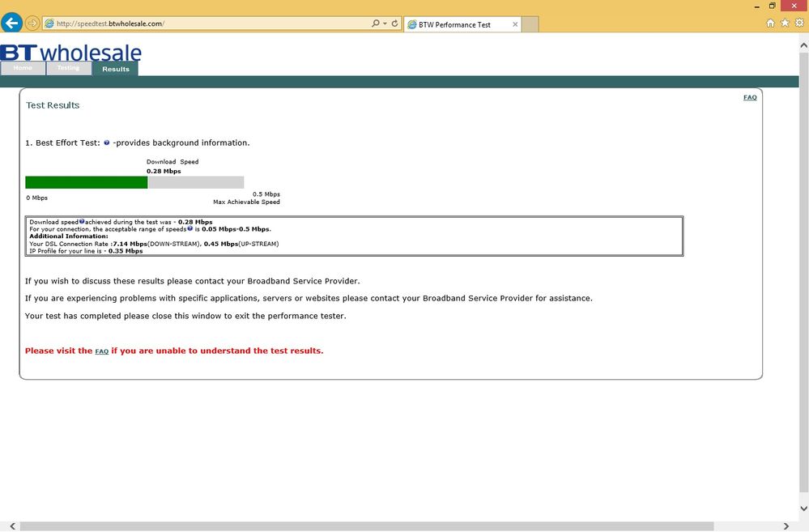
Task: Minimize the browser window
Action: pos(757,6)
